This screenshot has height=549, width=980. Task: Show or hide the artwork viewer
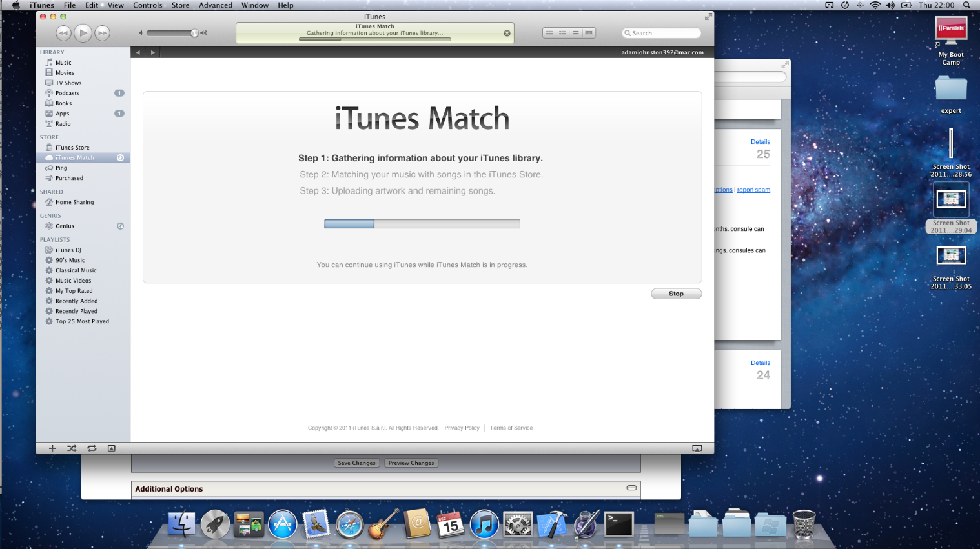tap(112, 448)
